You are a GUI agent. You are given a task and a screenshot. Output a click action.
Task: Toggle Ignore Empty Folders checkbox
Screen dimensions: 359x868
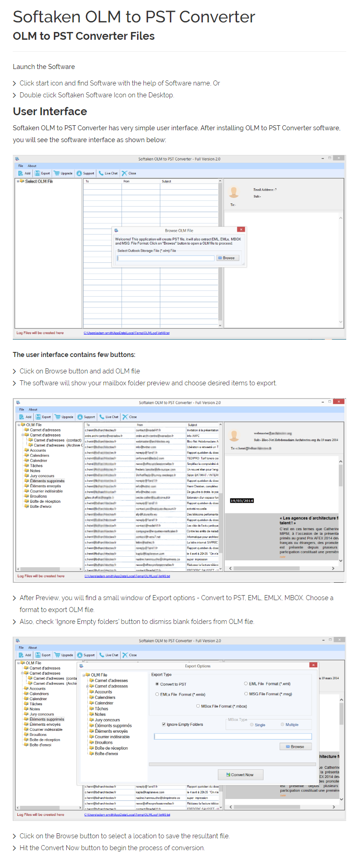click(164, 724)
